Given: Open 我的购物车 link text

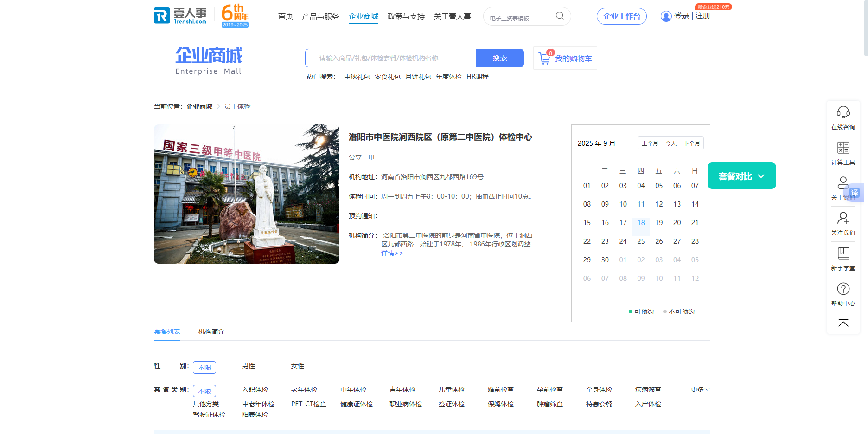Looking at the screenshot, I should click(574, 58).
